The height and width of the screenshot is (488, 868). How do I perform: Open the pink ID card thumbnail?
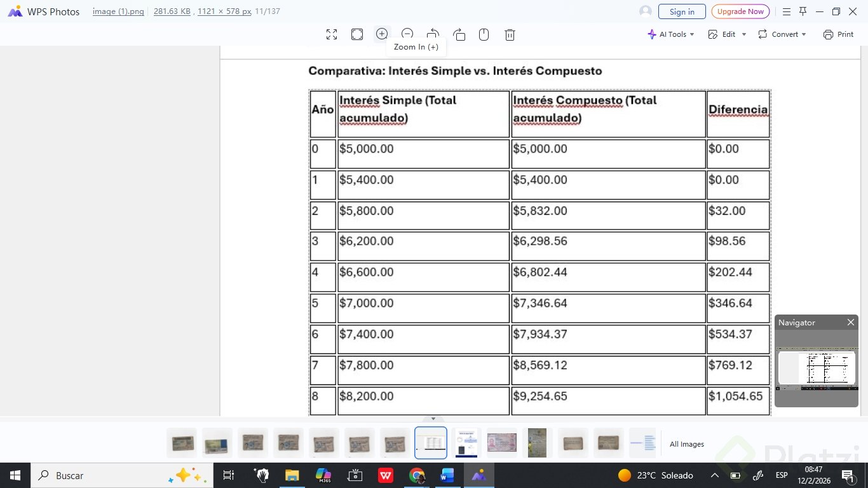pyautogui.click(x=502, y=443)
